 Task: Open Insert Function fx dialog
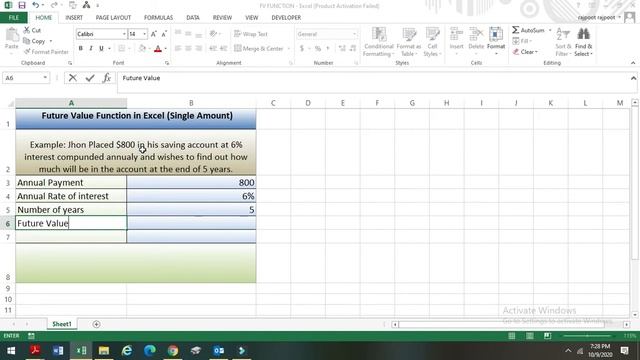[x=107, y=78]
